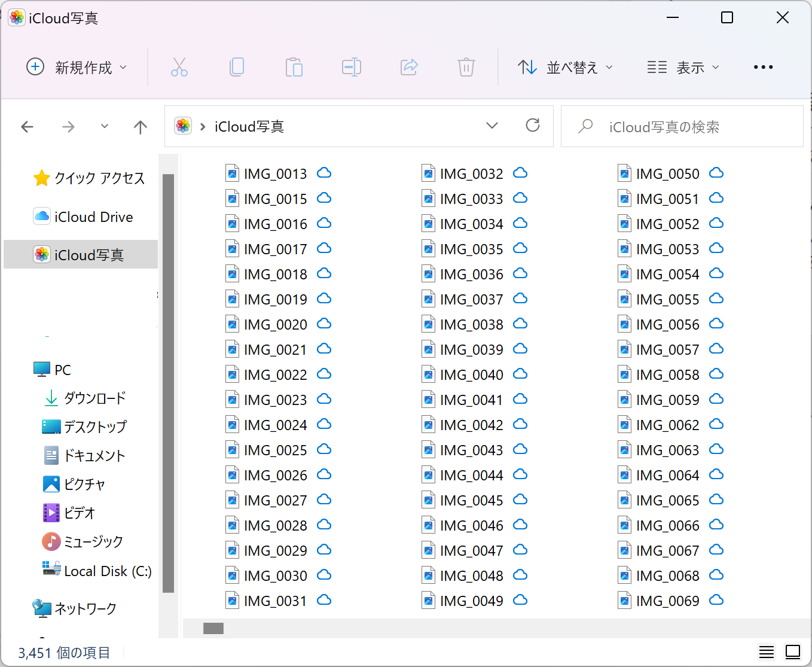Image resolution: width=812 pixels, height=667 pixels.
Task: Switch to details view in status bar
Action: pos(767,652)
